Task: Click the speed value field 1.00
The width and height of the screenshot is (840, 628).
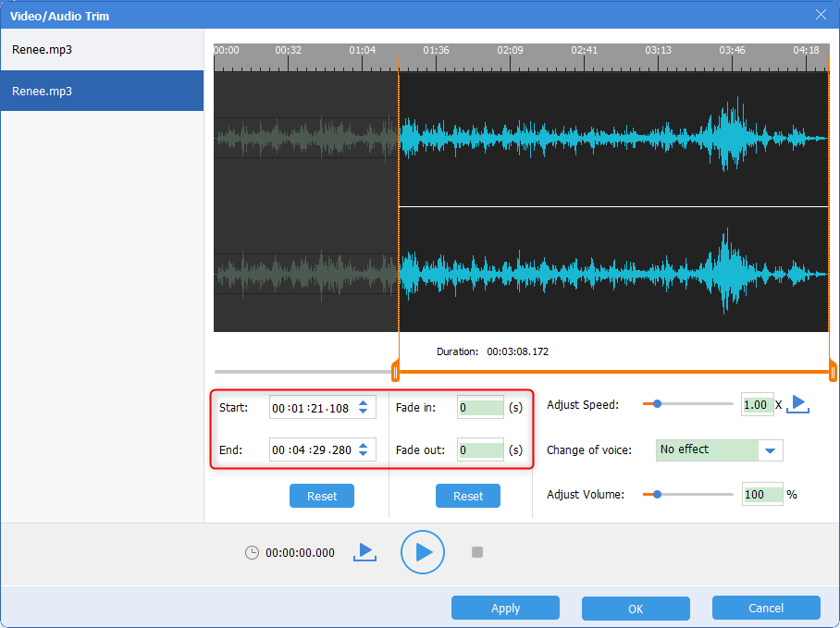Action: 757,404
